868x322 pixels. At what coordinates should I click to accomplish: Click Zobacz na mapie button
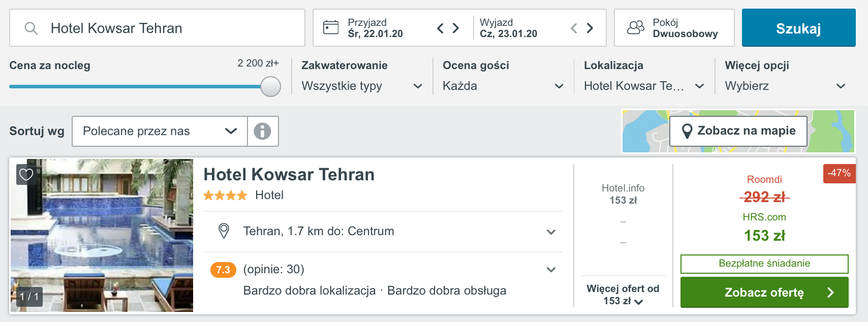click(x=738, y=131)
